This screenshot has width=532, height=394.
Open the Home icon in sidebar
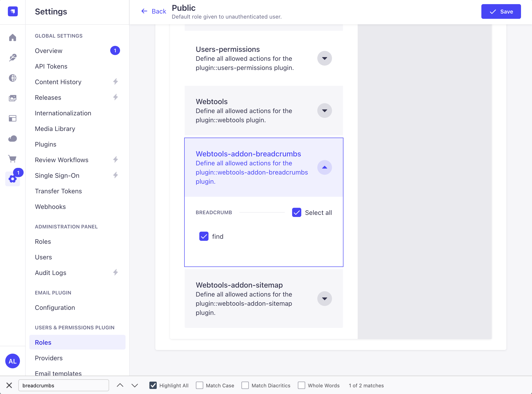[x=13, y=38]
